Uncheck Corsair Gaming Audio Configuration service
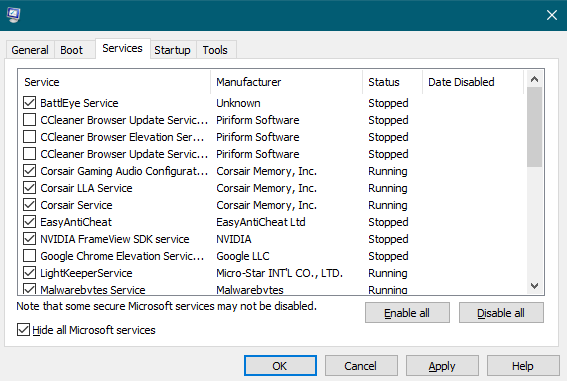Viewport: 567px width, 381px height. tap(29, 171)
